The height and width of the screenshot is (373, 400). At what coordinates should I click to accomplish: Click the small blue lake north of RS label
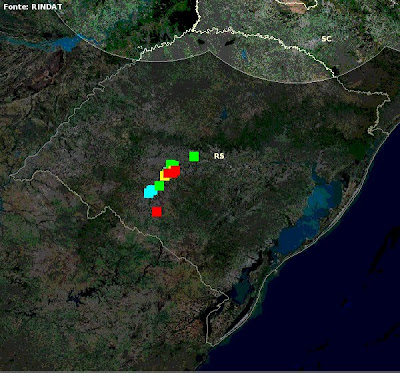click(224, 114)
